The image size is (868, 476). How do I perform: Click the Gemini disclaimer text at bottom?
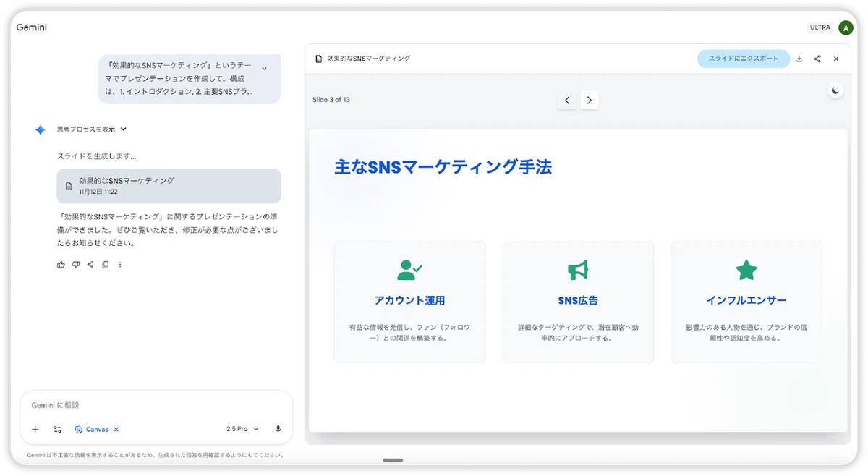click(x=156, y=456)
